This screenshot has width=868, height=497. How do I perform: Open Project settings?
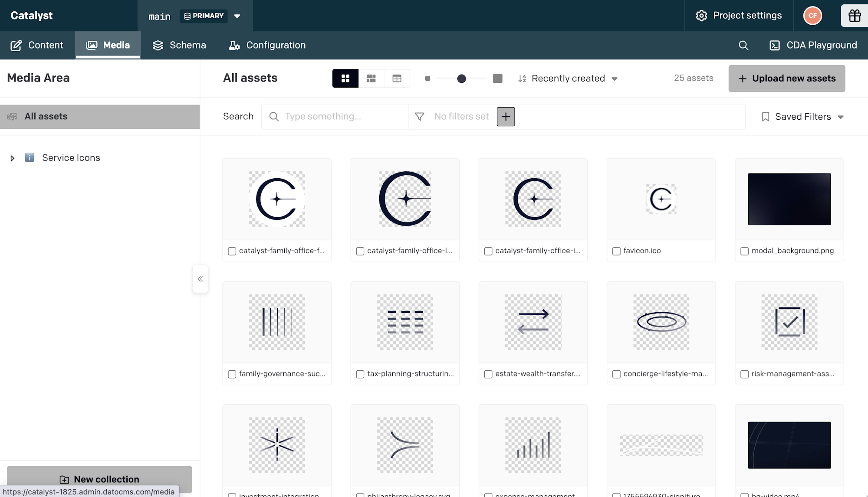[739, 16]
